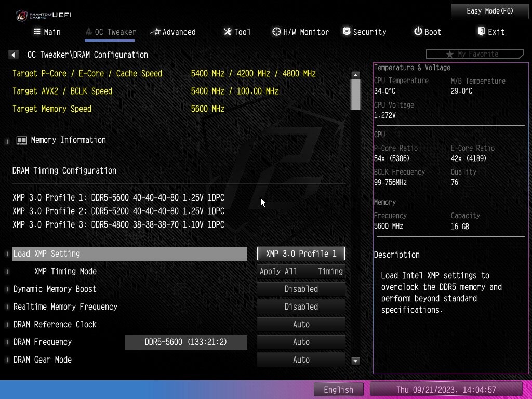Viewport: 532px width, 399px height.
Task: Click the English language button
Action: [338, 390]
